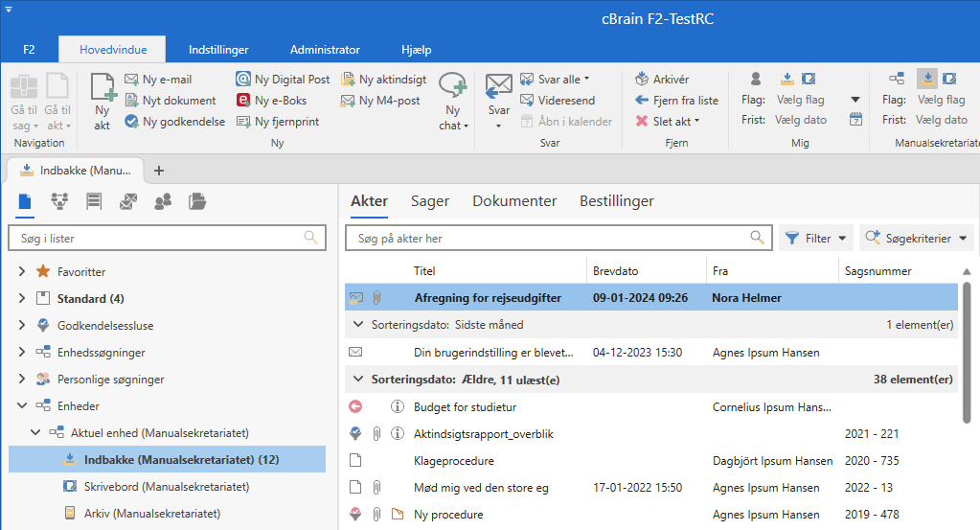Open the folder icon view in left panel
Viewport: 980px width, 530px height.
197,201
